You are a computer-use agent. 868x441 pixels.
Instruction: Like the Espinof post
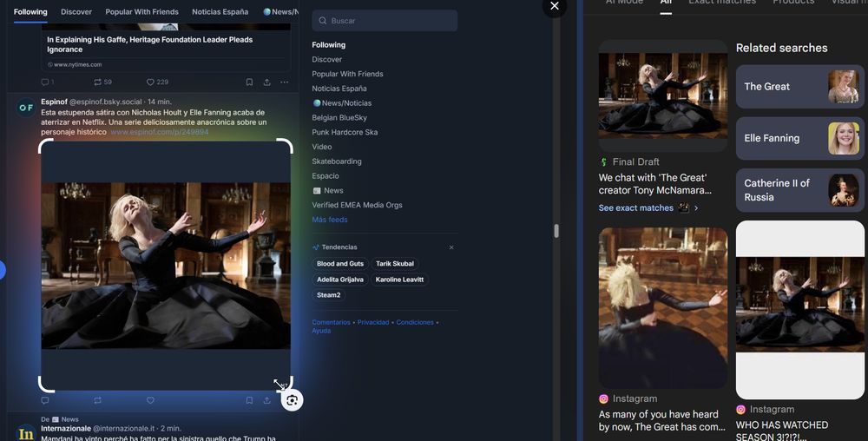pos(150,400)
